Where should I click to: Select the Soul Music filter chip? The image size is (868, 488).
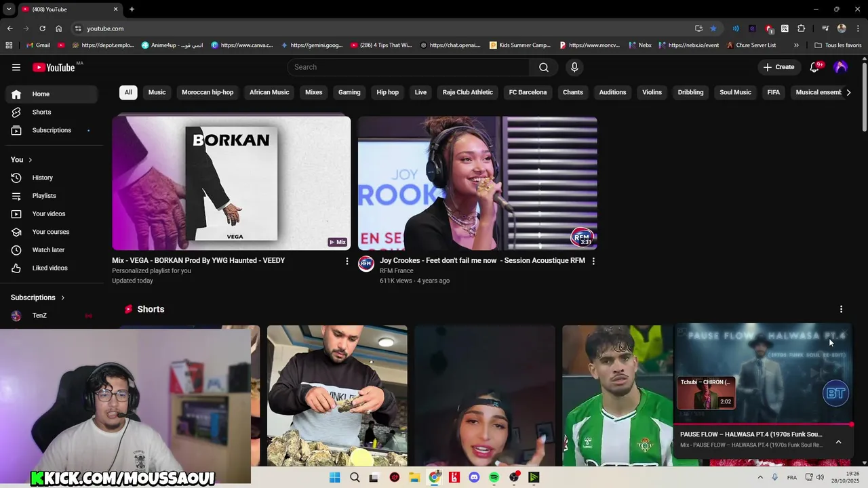pos(735,92)
